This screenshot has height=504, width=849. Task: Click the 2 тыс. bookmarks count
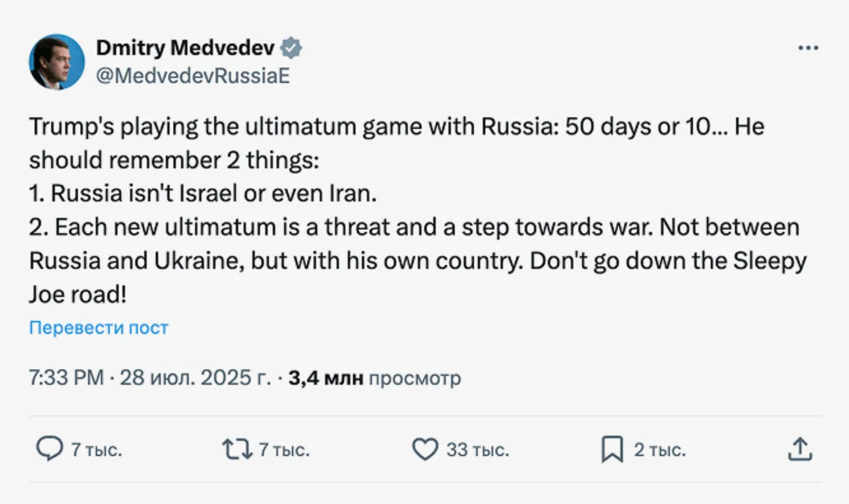tap(660, 450)
